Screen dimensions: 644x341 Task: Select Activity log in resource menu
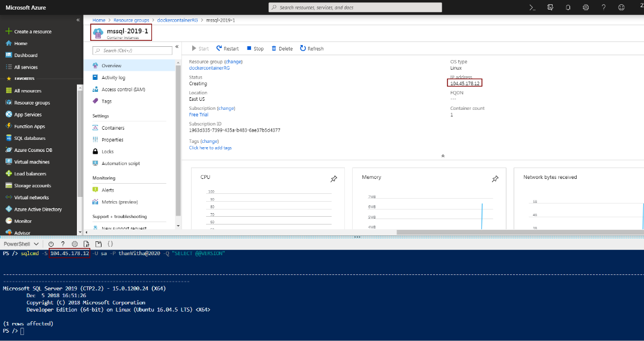click(114, 77)
